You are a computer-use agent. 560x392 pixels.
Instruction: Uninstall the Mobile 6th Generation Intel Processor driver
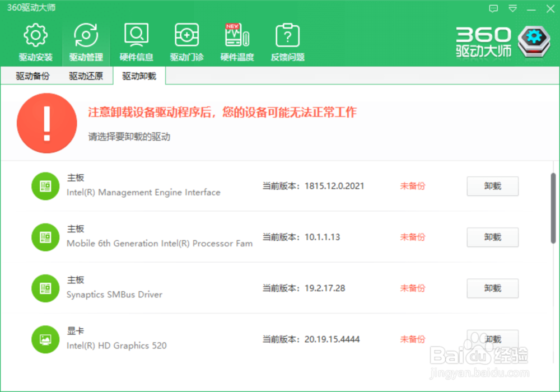(x=492, y=237)
